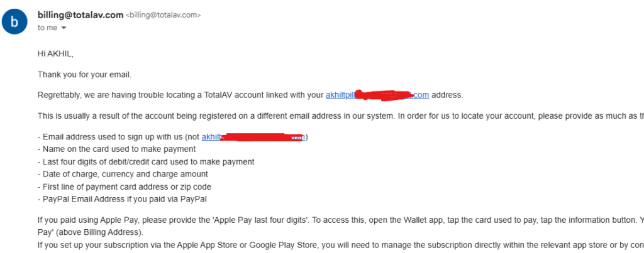The width and height of the screenshot is (644, 253).
Task: Click the 'Name on the card' bullet line
Action: coord(116,149)
